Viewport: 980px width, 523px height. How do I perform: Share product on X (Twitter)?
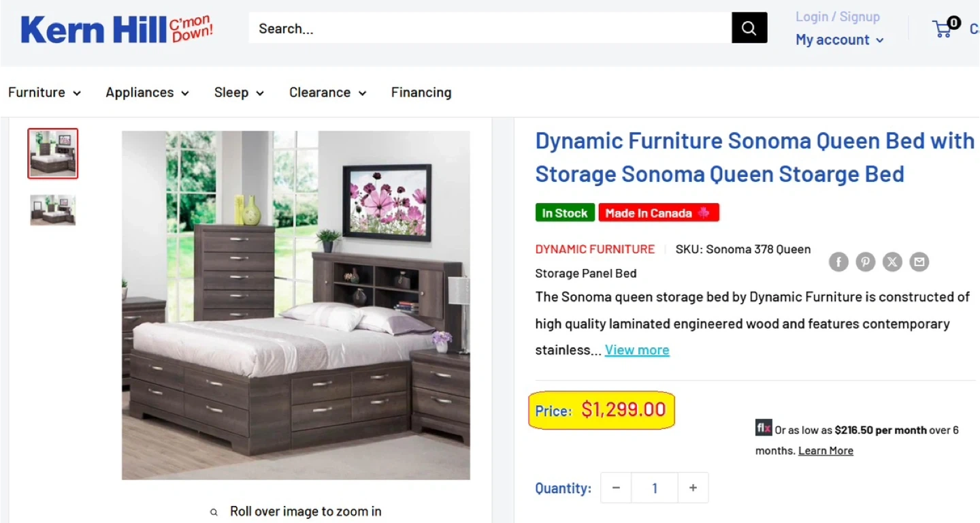click(892, 261)
